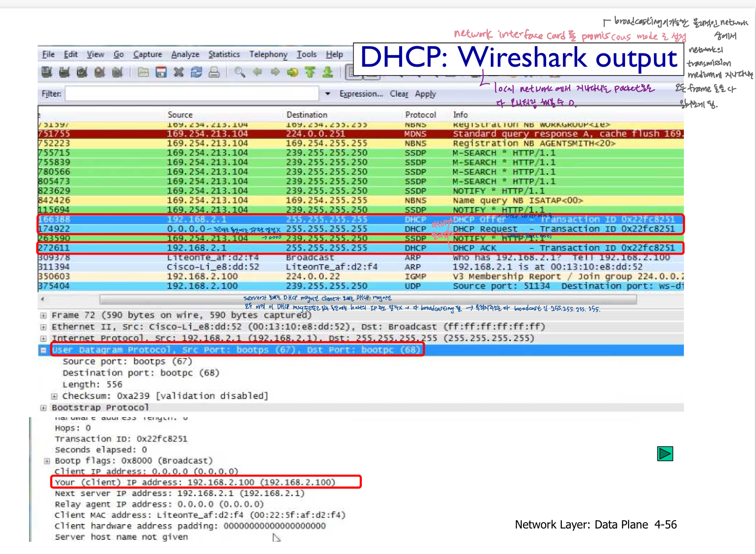Select the ARP '192.168.2.1 is at' row
Viewport: 756px width, 554px height.
(361, 267)
